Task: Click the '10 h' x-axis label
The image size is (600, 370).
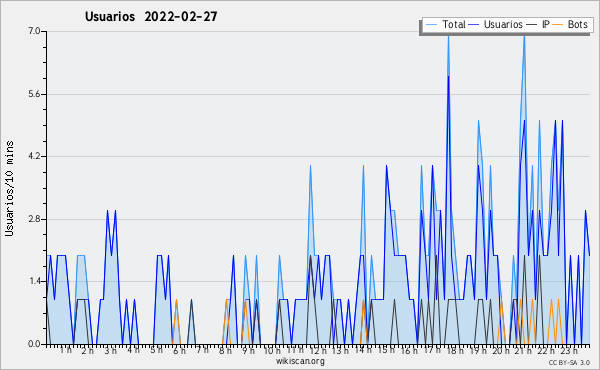Action: point(272,350)
